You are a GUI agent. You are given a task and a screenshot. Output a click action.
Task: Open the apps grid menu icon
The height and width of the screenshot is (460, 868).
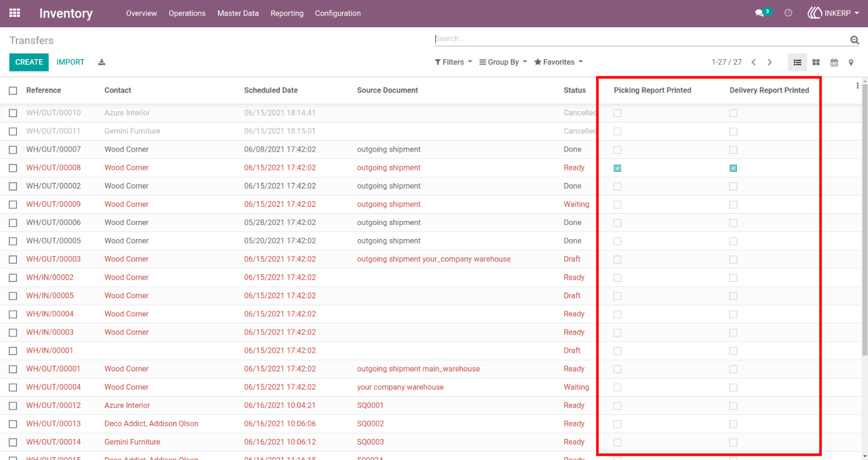pyautogui.click(x=15, y=13)
